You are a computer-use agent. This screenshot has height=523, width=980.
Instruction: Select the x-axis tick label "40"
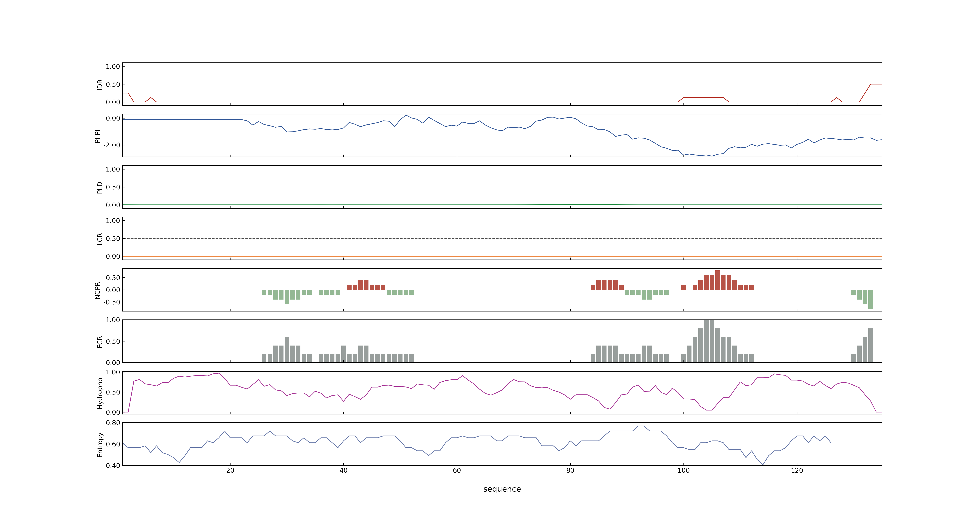pos(344,470)
